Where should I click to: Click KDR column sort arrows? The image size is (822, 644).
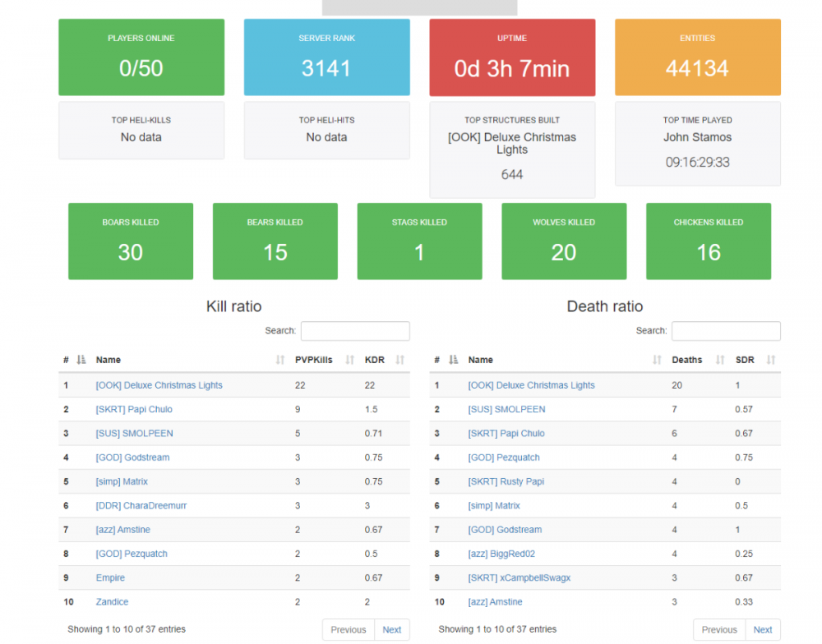(400, 360)
